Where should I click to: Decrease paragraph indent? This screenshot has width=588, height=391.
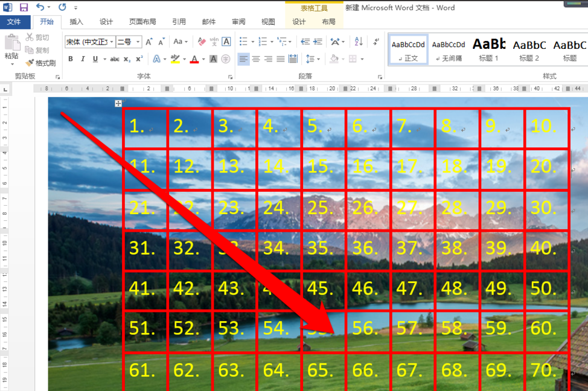[x=305, y=42]
